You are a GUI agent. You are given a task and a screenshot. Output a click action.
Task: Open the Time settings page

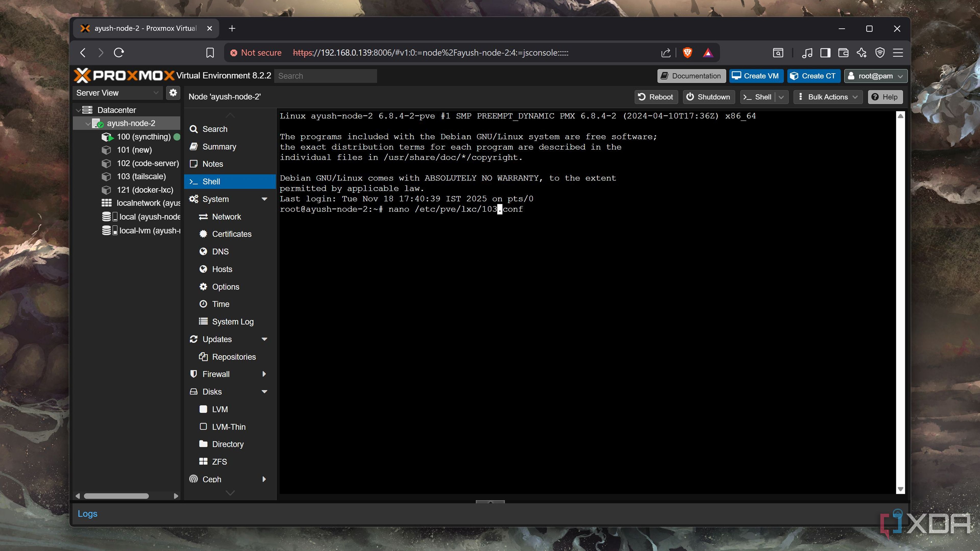coord(230,304)
